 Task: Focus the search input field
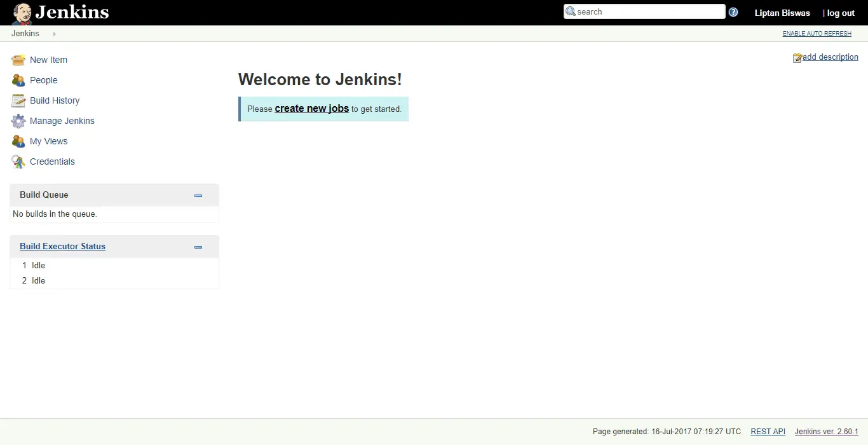coord(644,11)
